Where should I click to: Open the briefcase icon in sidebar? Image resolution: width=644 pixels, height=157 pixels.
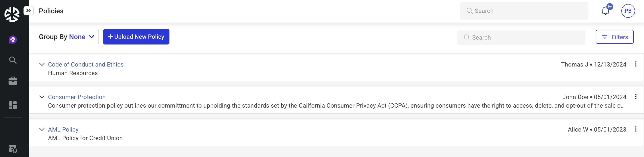coord(13,81)
